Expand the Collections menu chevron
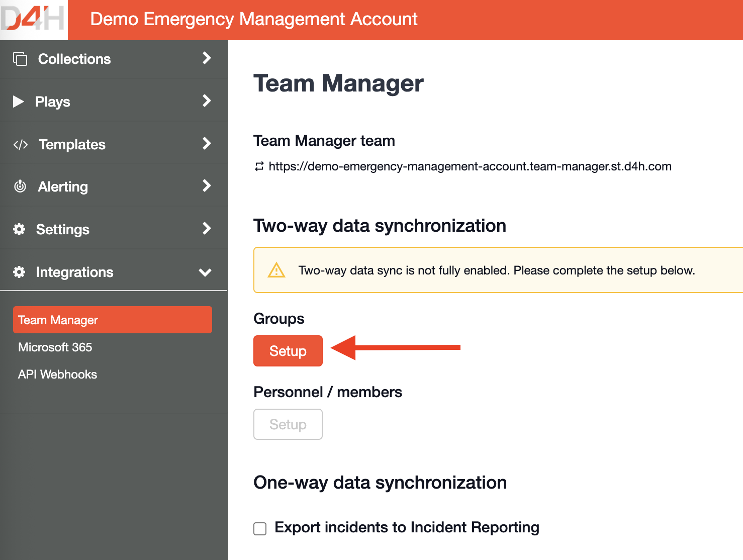The image size is (743, 560). coord(206,58)
